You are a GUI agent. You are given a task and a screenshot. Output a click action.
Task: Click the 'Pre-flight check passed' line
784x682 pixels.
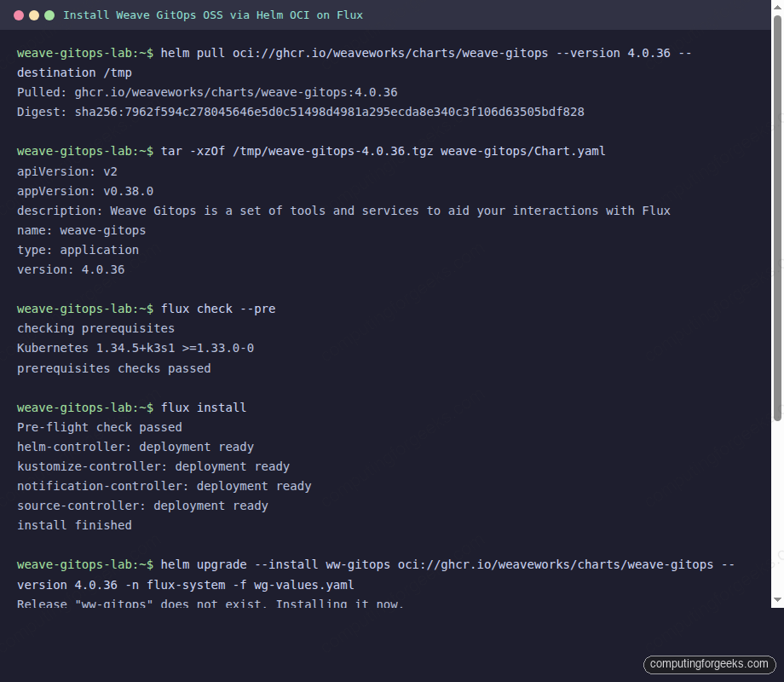click(x=100, y=427)
